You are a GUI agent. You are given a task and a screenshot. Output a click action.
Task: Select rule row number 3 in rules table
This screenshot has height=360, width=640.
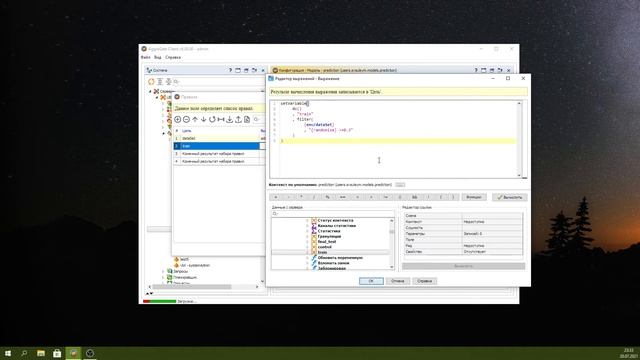pyautogui.click(x=219, y=153)
